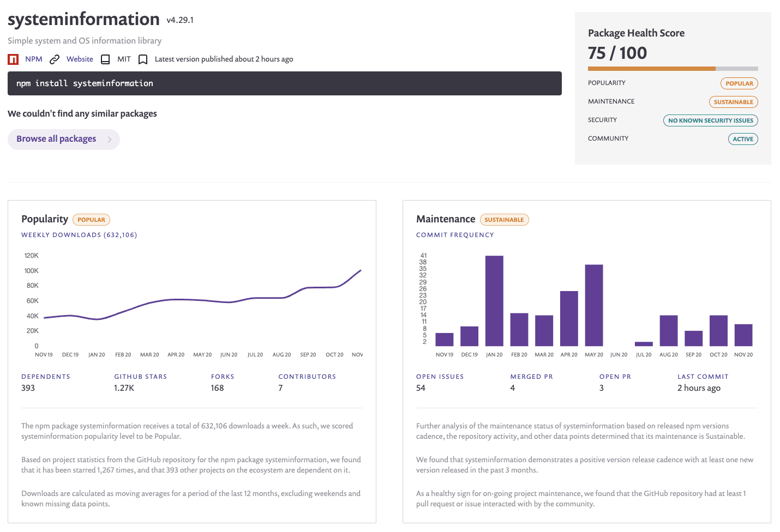
Task: Click Browse all packages button
Action: 56,139
